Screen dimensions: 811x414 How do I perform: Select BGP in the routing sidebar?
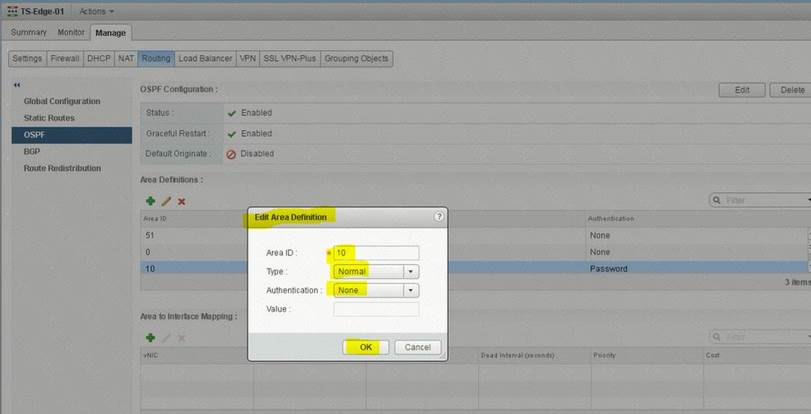[32, 151]
